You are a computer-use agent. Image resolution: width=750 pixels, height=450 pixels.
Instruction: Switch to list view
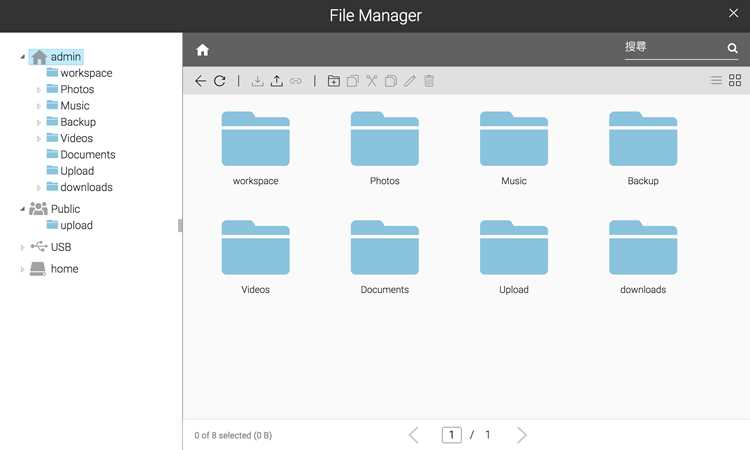716,80
